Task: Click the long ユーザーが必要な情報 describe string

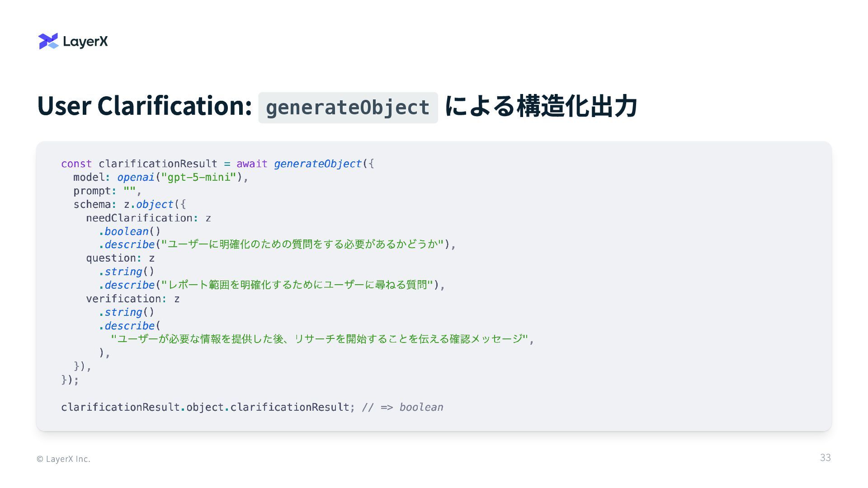Action: [319, 339]
